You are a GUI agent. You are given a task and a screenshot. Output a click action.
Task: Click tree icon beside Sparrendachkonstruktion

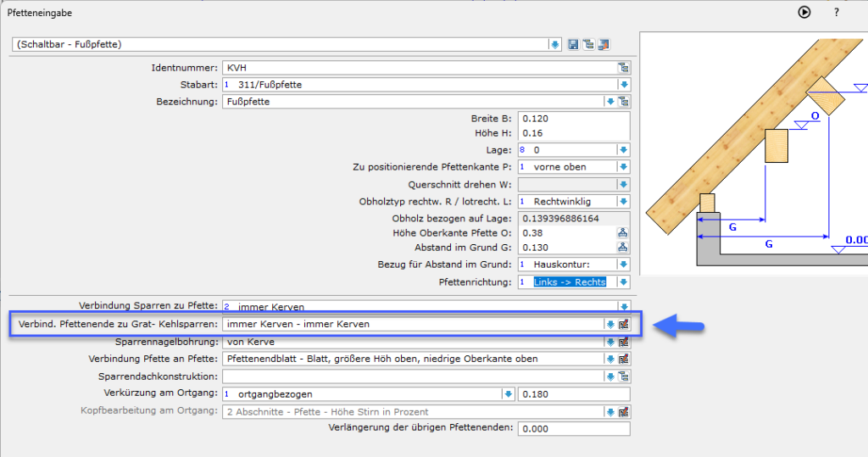click(624, 376)
